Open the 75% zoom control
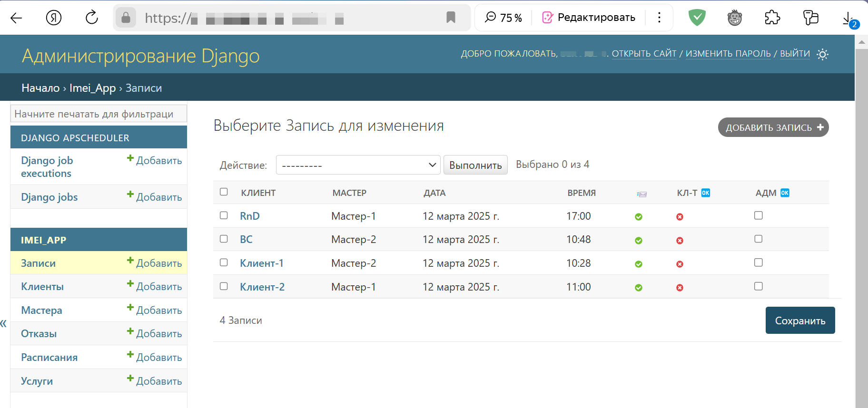 click(x=503, y=18)
